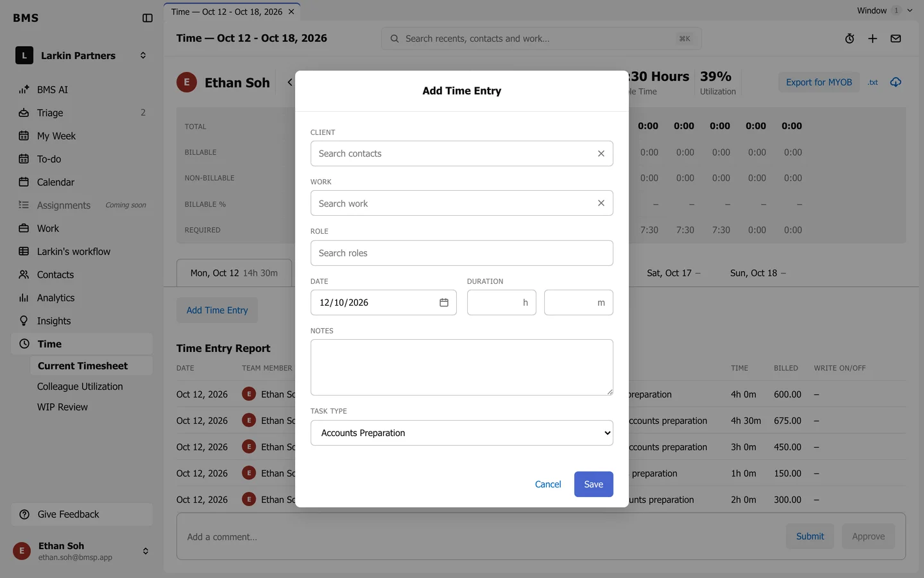Go to previous week chevron

point(289,82)
